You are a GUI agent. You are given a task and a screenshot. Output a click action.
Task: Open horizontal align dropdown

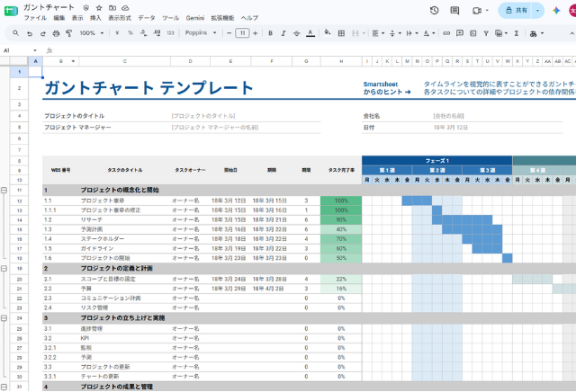(378, 33)
